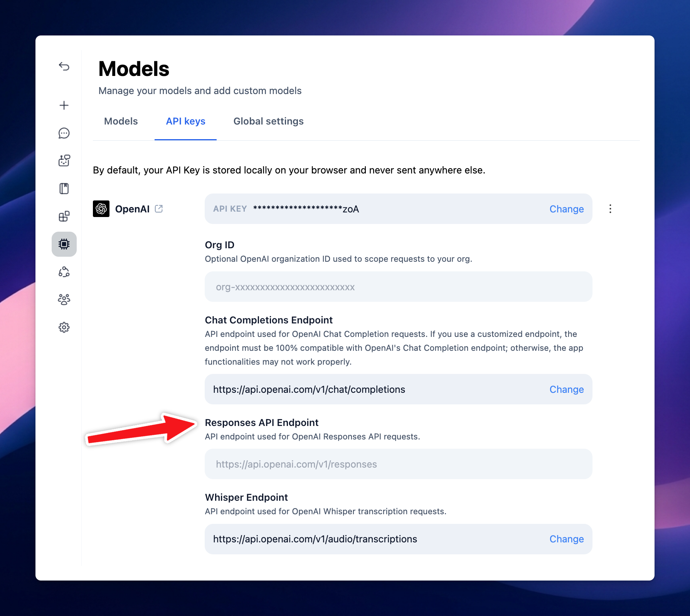The width and height of the screenshot is (690, 616).
Task: Select the Models chip icon in sidebar
Action: (x=64, y=244)
